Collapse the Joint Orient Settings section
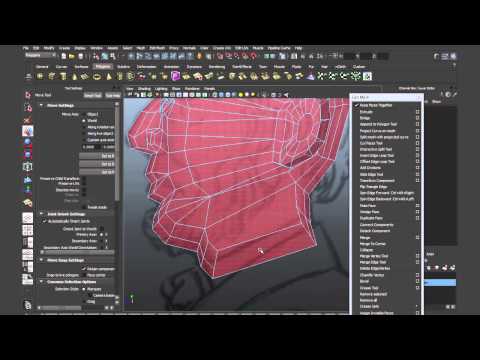Screen dimensions: 480x360 coord(41,214)
